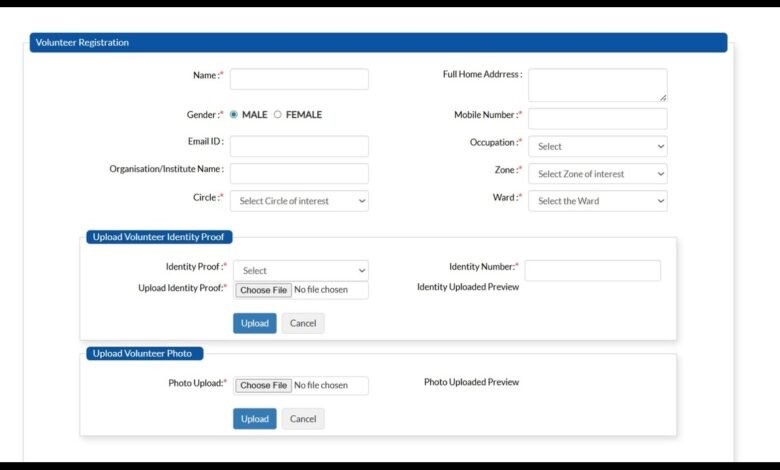
Task: Choose File for Photo Upload
Action: click(264, 385)
